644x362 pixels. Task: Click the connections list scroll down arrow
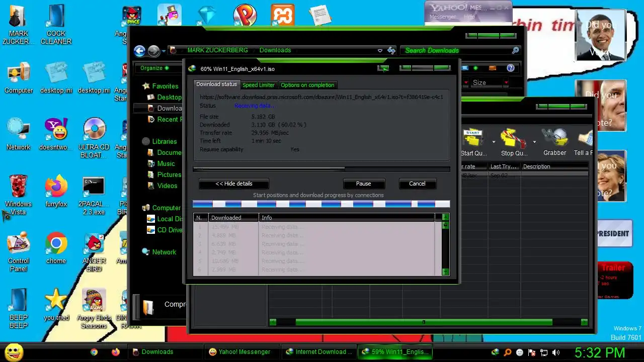coord(445,271)
